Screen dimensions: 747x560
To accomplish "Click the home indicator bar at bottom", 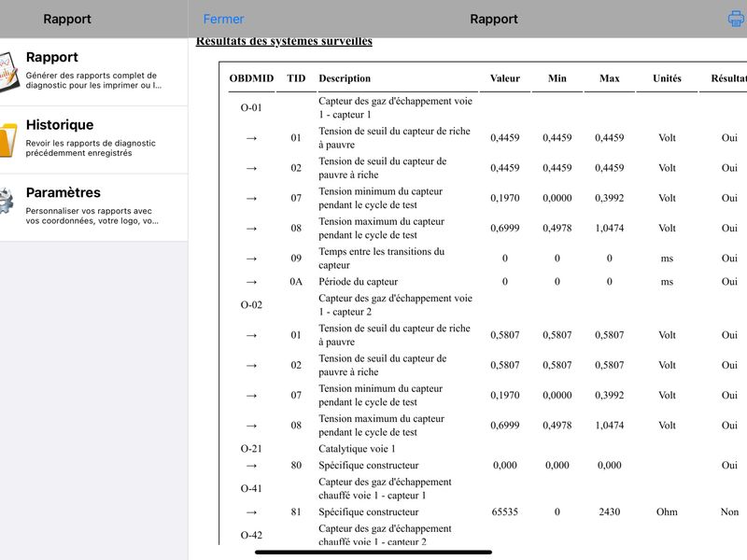I will pyautogui.click(x=373, y=553).
